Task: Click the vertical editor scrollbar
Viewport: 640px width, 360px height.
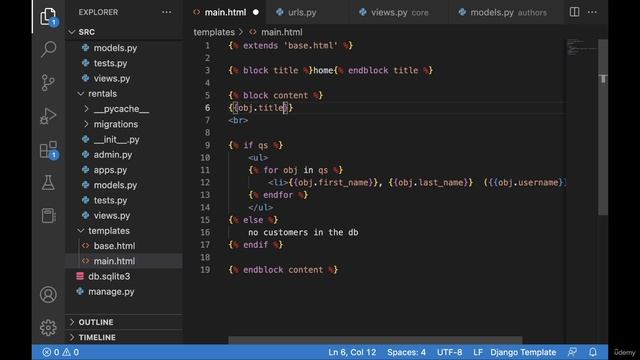Action: (603, 127)
